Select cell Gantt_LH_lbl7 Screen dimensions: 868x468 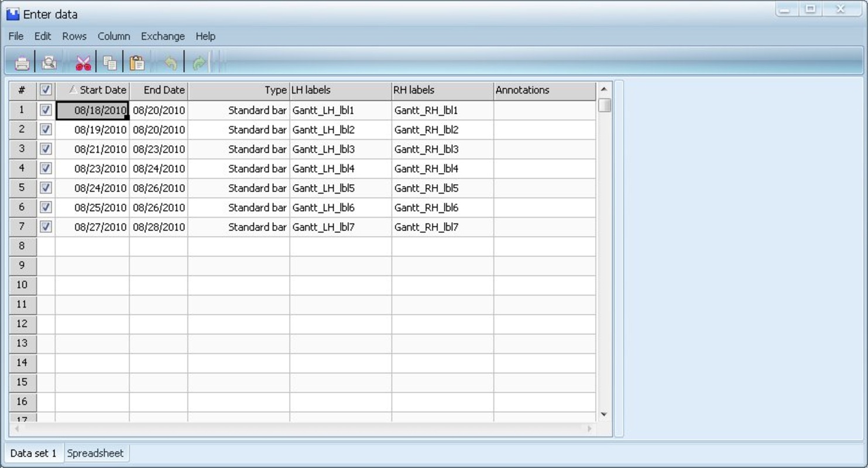click(341, 226)
